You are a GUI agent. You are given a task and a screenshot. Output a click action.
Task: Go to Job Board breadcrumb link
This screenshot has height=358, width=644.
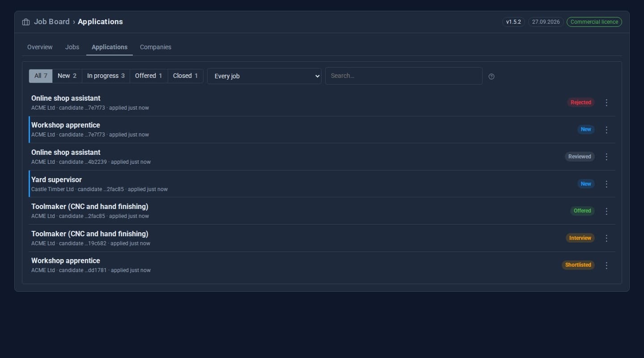coord(51,21)
